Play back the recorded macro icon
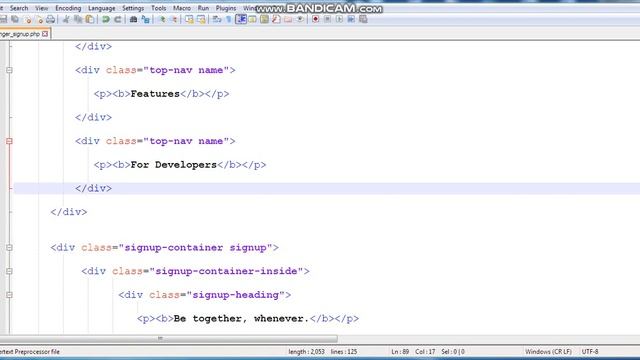The image size is (640, 360). coord(339,19)
